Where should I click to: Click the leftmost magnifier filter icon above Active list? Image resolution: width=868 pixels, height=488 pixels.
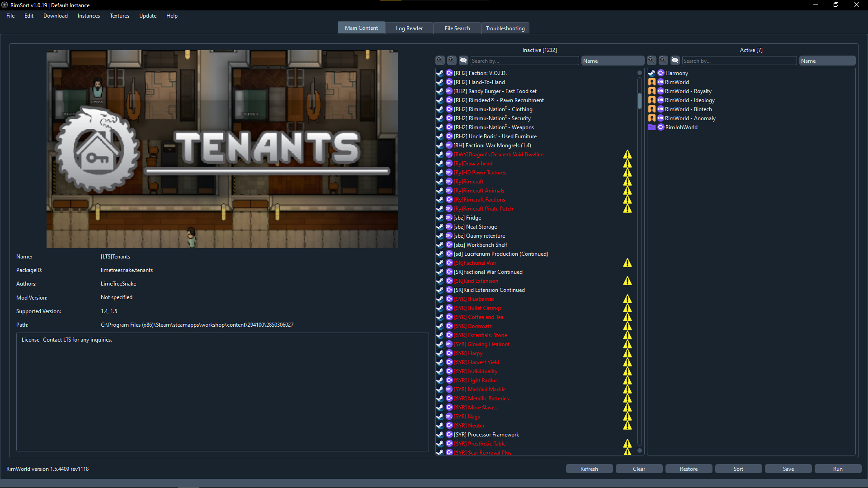(651, 61)
